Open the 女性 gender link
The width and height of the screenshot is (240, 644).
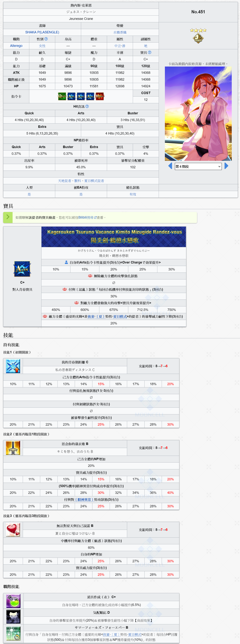pos(42,46)
